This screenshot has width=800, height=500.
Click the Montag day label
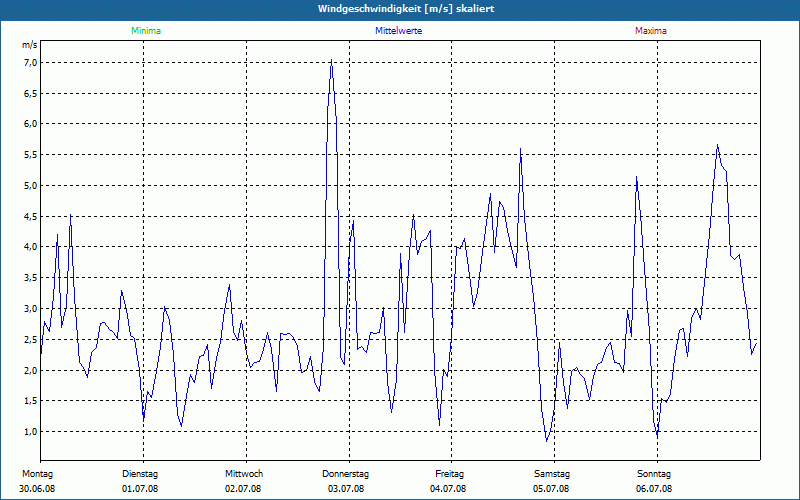37,474
